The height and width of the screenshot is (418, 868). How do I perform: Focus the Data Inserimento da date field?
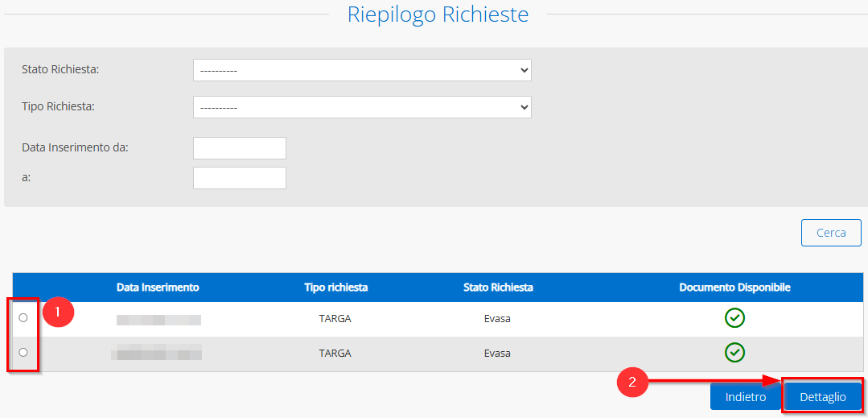[x=240, y=148]
